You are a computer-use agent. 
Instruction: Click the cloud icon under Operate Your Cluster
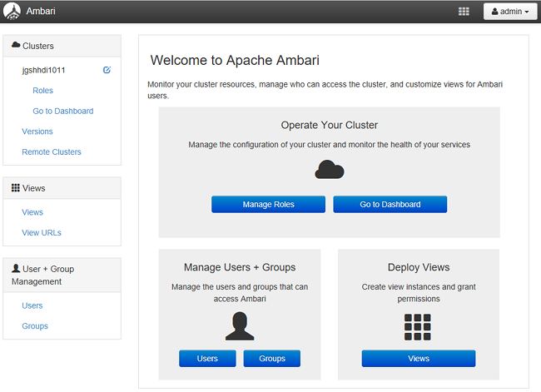pos(329,170)
